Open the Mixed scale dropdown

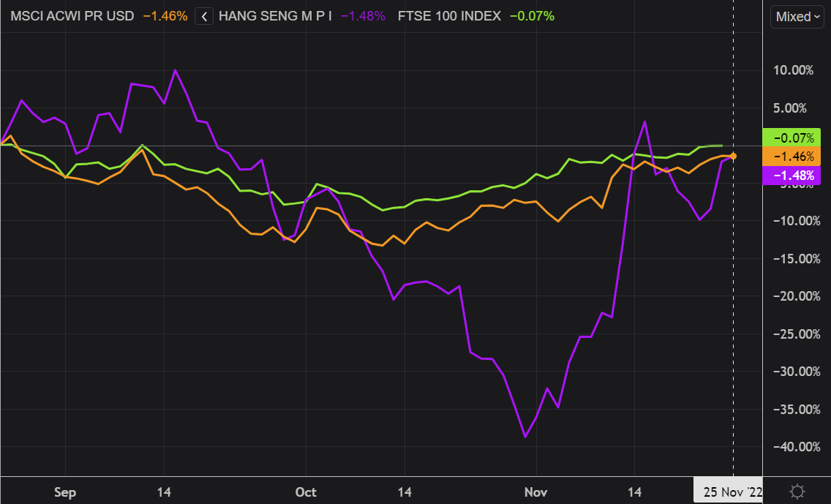[797, 17]
